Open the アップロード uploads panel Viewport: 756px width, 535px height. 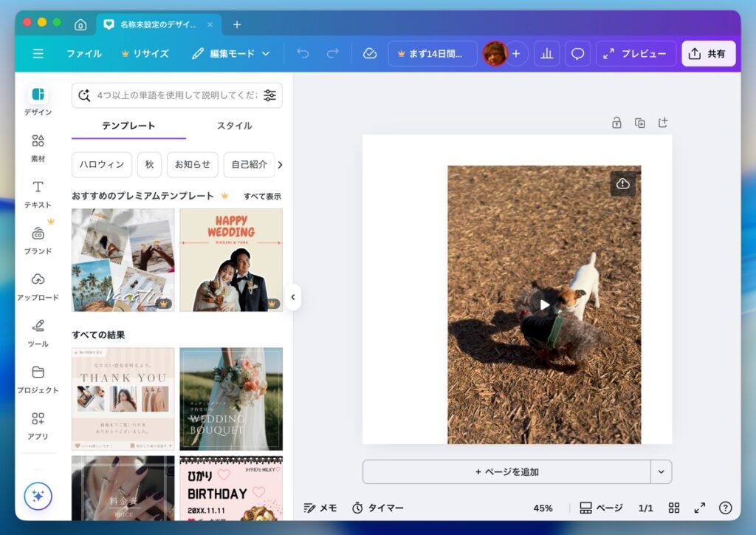click(38, 286)
